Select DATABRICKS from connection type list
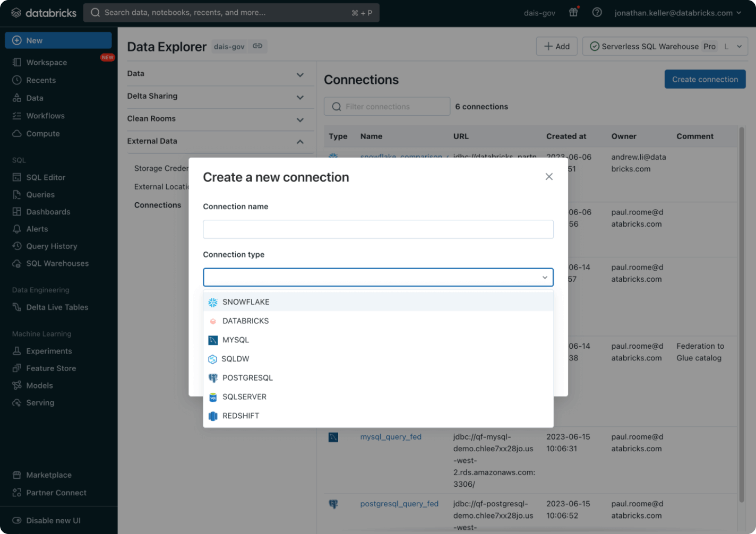Viewport: 756px width, 534px height. (x=245, y=321)
